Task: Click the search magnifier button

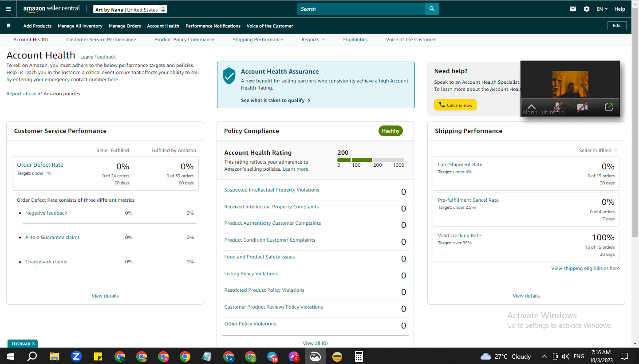Action: [x=432, y=9]
